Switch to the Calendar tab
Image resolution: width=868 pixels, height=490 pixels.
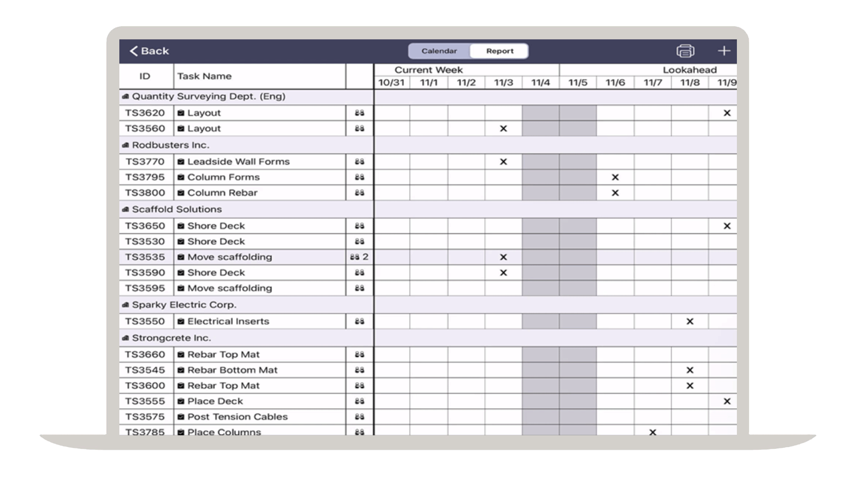(439, 51)
